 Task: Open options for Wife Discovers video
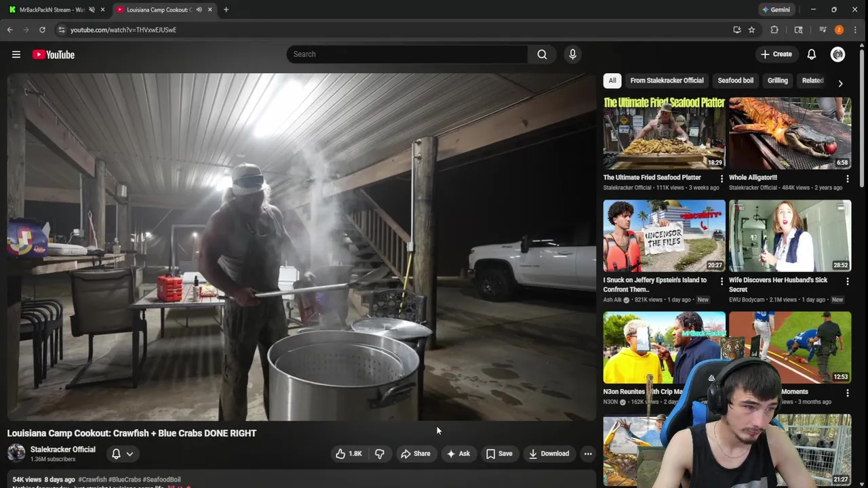point(848,281)
